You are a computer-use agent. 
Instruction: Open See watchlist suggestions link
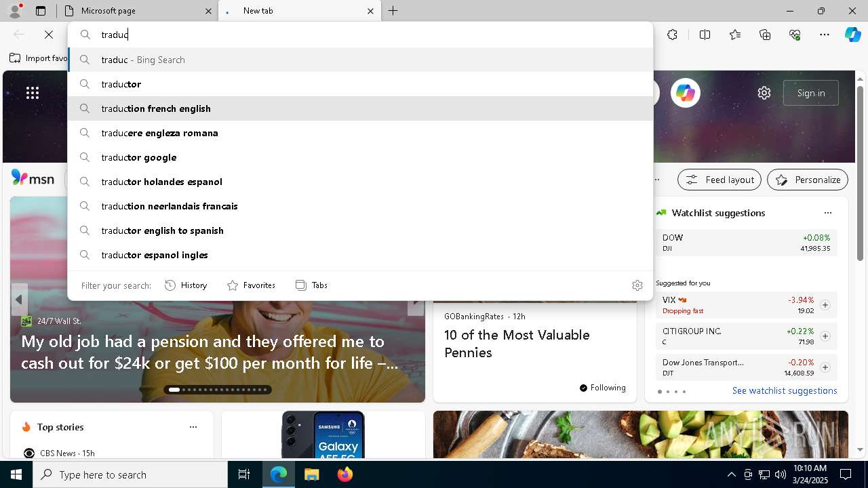785,390
